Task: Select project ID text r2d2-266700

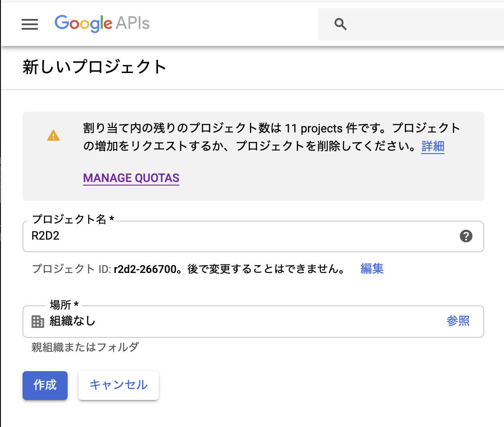Action: [145, 269]
